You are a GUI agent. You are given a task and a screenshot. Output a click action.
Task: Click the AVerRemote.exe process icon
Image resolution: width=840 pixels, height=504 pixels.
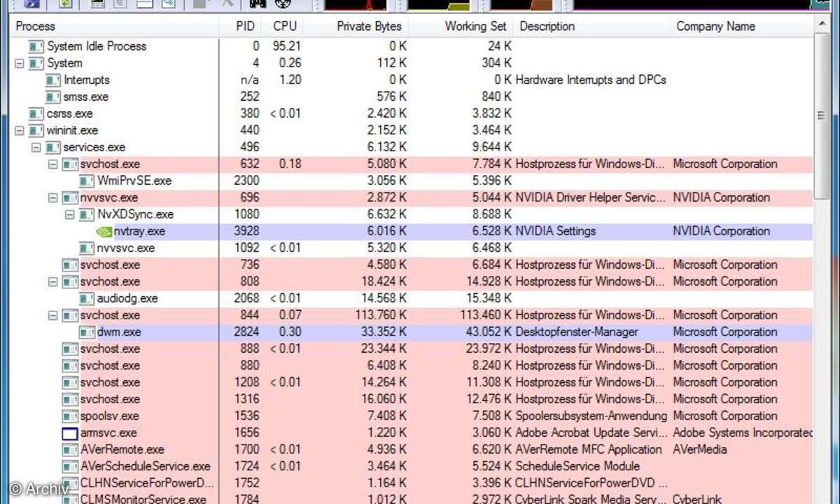pos(70,449)
